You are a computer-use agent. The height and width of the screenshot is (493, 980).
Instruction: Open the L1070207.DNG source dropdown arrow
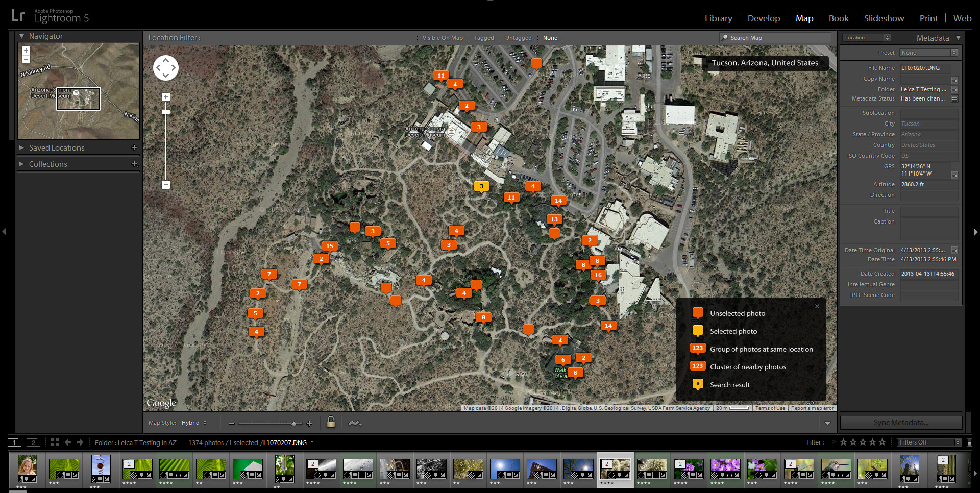tap(312, 442)
